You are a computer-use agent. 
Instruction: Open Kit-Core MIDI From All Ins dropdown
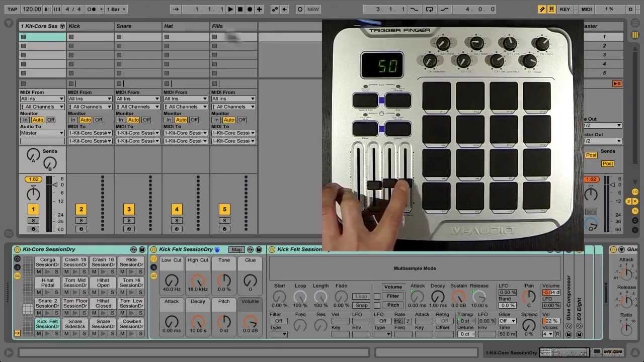click(x=42, y=99)
